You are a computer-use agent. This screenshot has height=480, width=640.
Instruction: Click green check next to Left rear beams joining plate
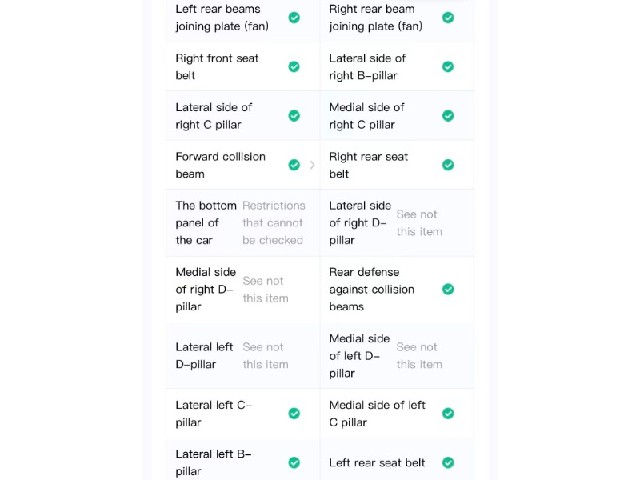pos(294,18)
